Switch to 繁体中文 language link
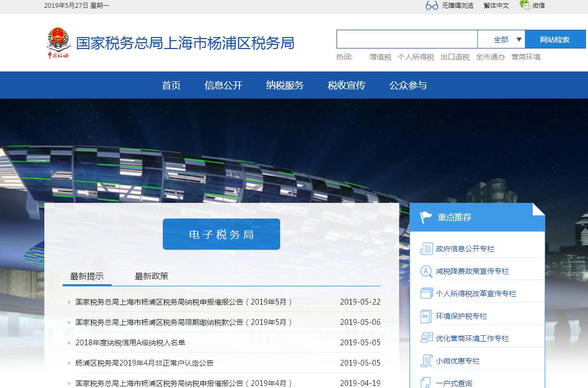The width and height of the screenshot is (588, 388). [496, 6]
